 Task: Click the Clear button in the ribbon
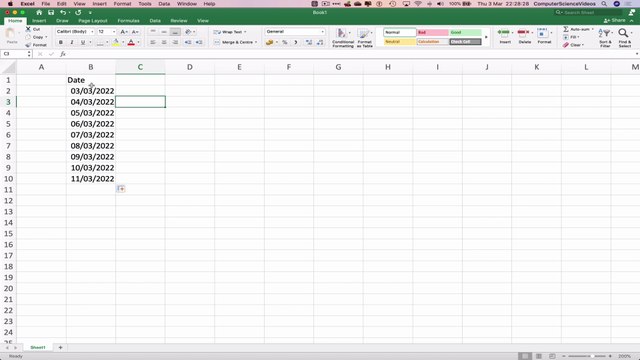coord(573,45)
